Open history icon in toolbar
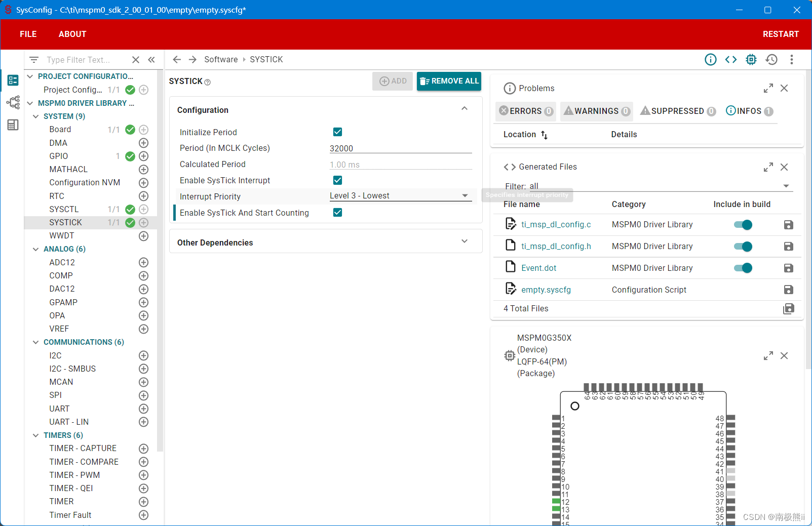The height and width of the screenshot is (526, 812). point(771,60)
